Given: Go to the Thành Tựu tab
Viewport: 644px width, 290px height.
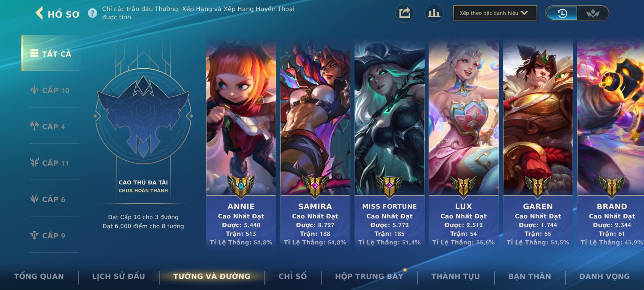Looking at the screenshot, I should click(x=456, y=276).
